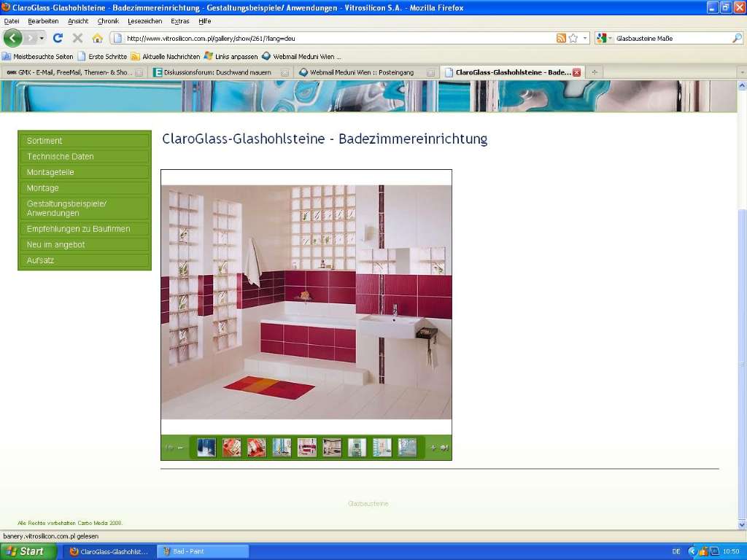Click the Glasbausteine Maße search field
The height and width of the screenshot is (560, 747).
pos(672,39)
